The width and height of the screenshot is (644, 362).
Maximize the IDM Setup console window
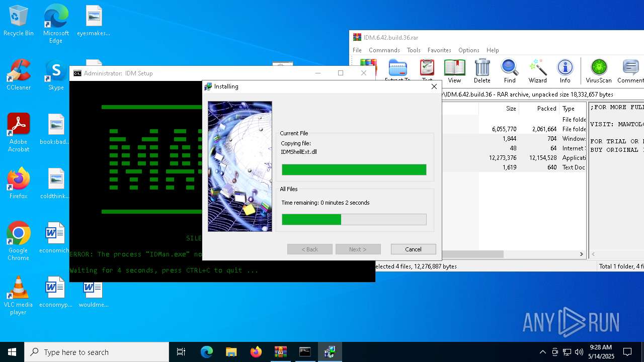(x=341, y=73)
